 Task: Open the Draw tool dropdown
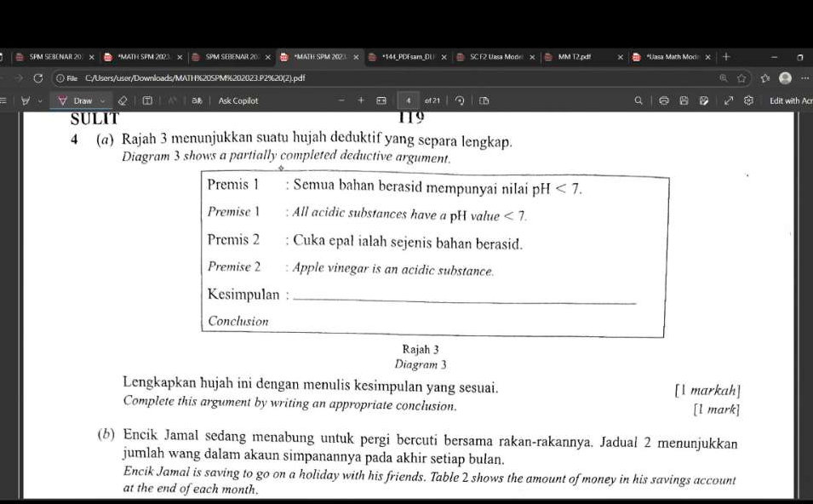(100, 100)
